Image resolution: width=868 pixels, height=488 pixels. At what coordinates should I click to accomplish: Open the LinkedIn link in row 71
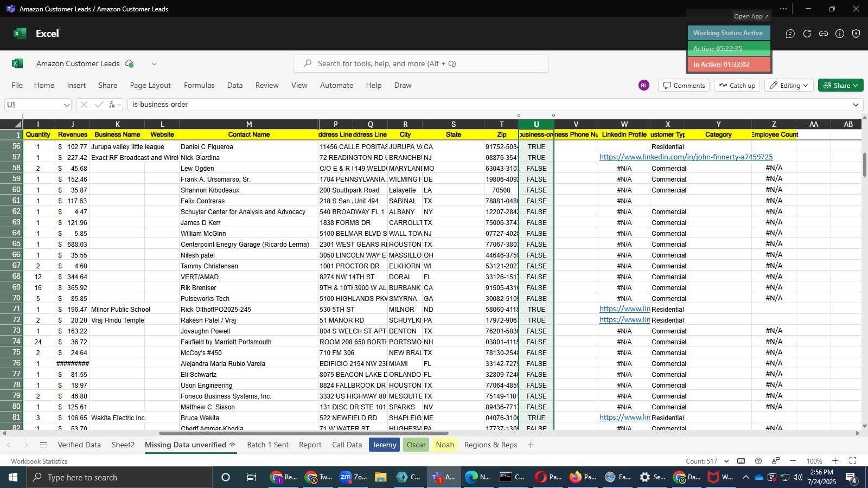coord(624,309)
